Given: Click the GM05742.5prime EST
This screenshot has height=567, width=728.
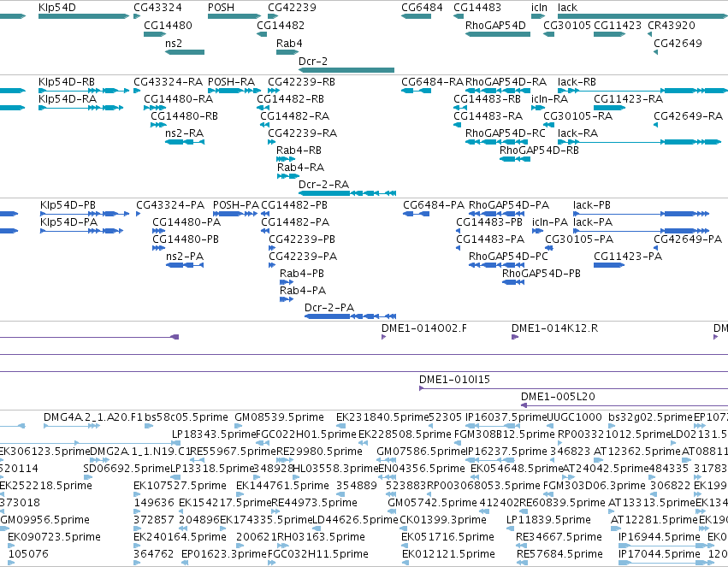Looking at the screenshot, I should (x=392, y=511).
